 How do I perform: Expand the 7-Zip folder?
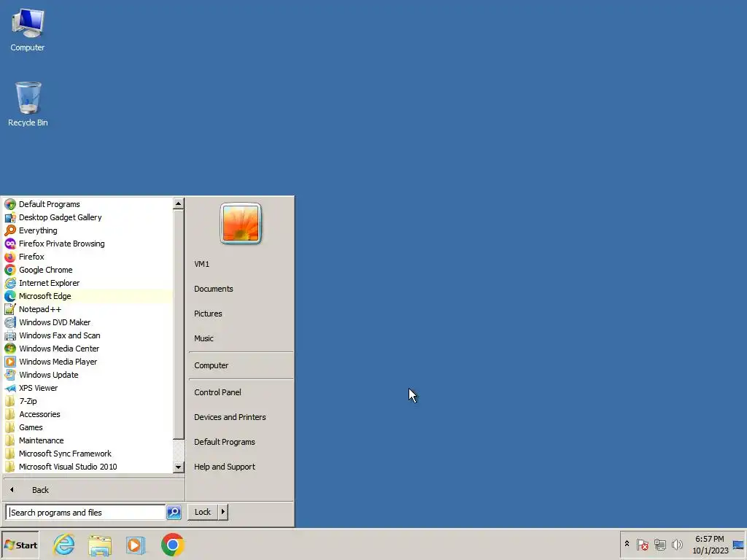(x=88, y=402)
